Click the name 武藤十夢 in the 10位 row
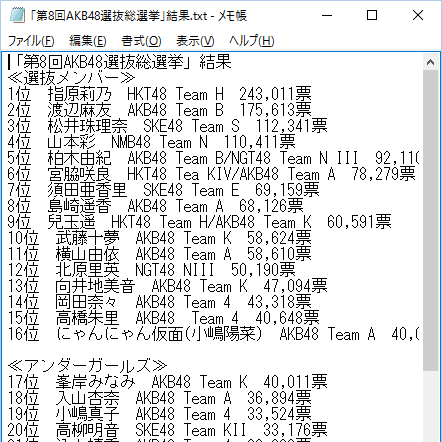The width and height of the screenshot is (442, 442). (x=87, y=238)
